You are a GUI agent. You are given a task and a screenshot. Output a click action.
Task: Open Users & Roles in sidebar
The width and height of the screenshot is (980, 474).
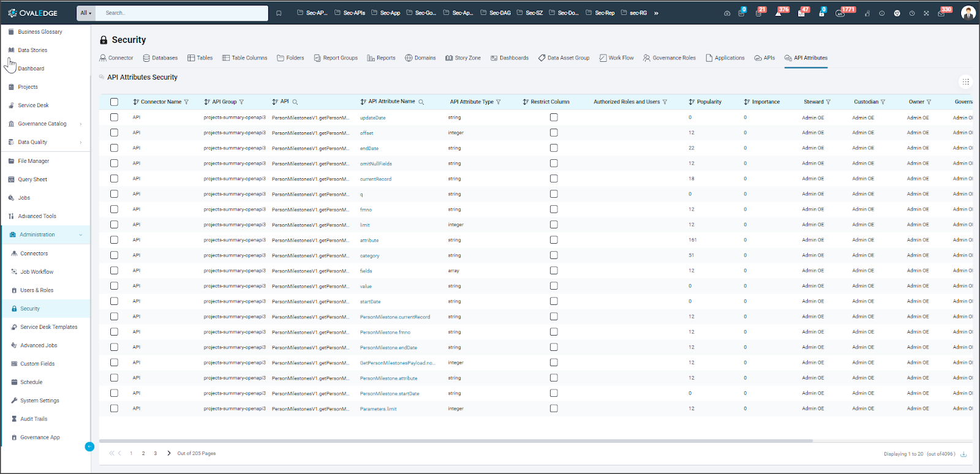[x=37, y=290]
